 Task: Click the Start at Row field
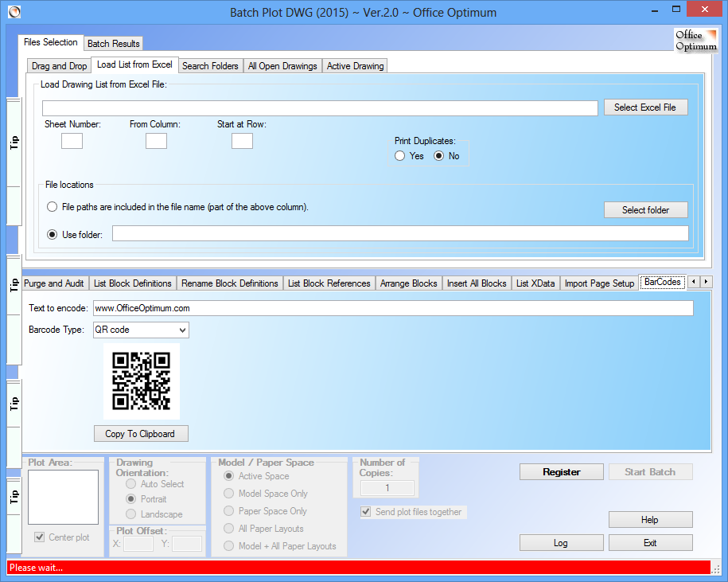242,141
